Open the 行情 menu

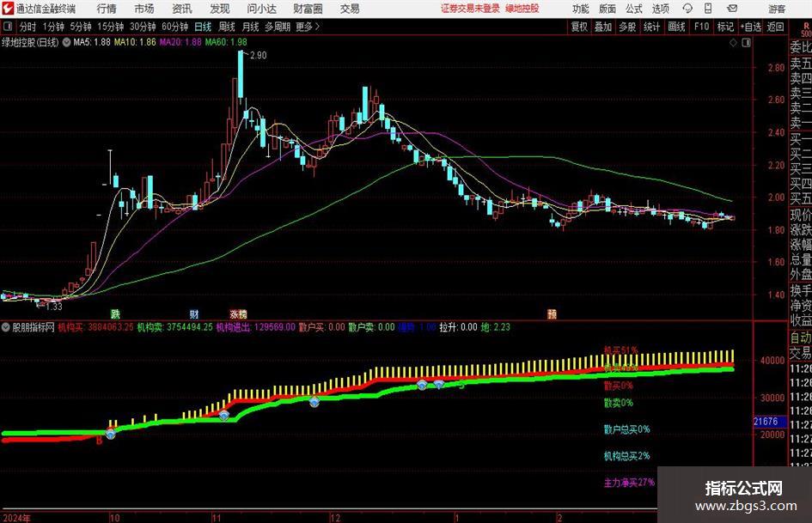(107, 9)
